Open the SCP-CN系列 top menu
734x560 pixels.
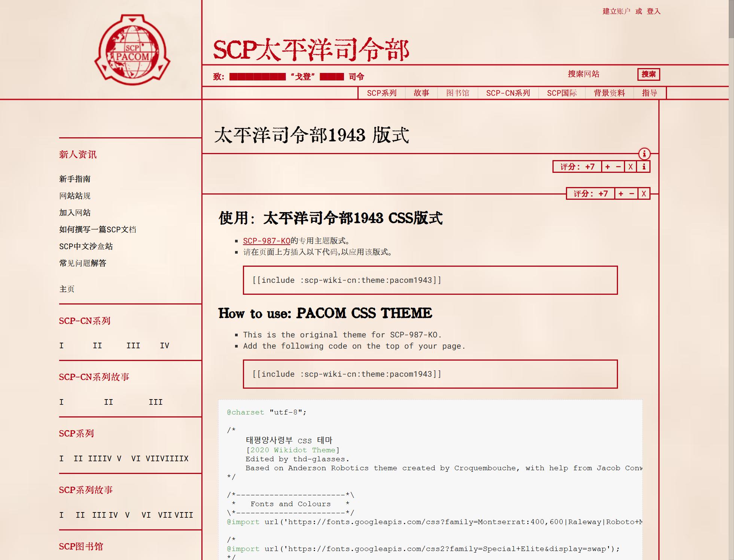pos(508,93)
